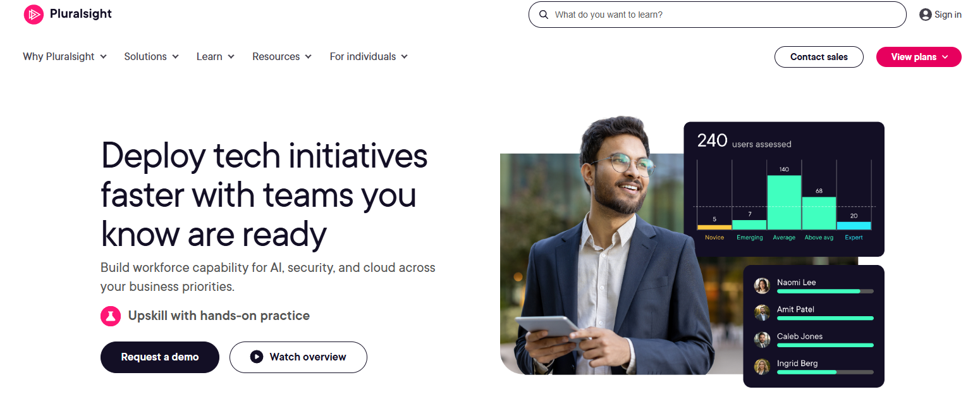Expand the Why Pluralsight chevron
Image resolution: width=980 pixels, height=406 pixels.
coord(103,57)
